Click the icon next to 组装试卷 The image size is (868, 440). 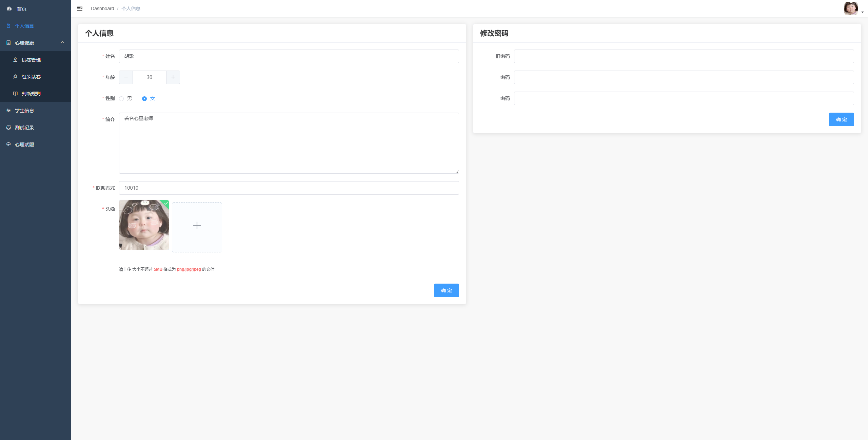(x=15, y=77)
